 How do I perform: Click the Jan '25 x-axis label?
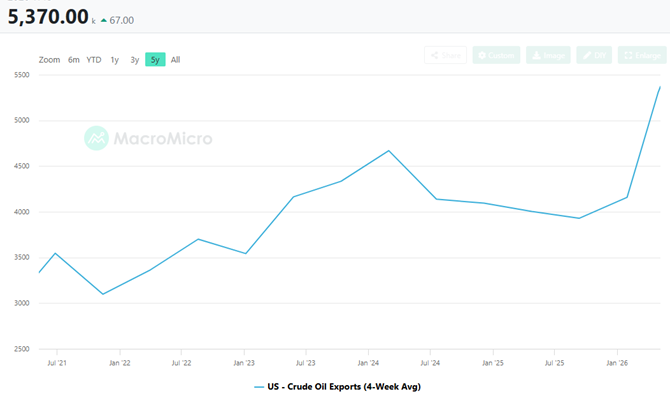click(x=493, y=363)
